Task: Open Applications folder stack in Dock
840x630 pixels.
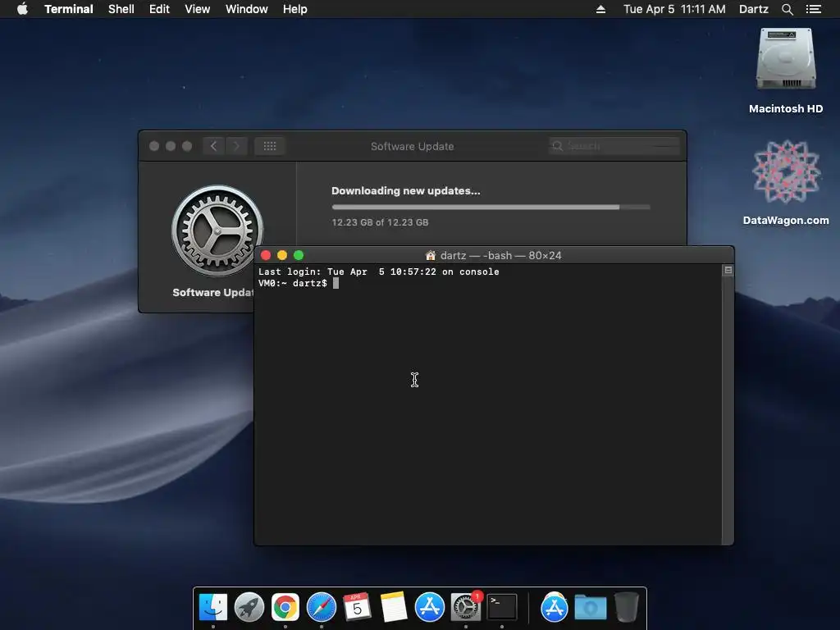Action: click(x=554, y=608)
